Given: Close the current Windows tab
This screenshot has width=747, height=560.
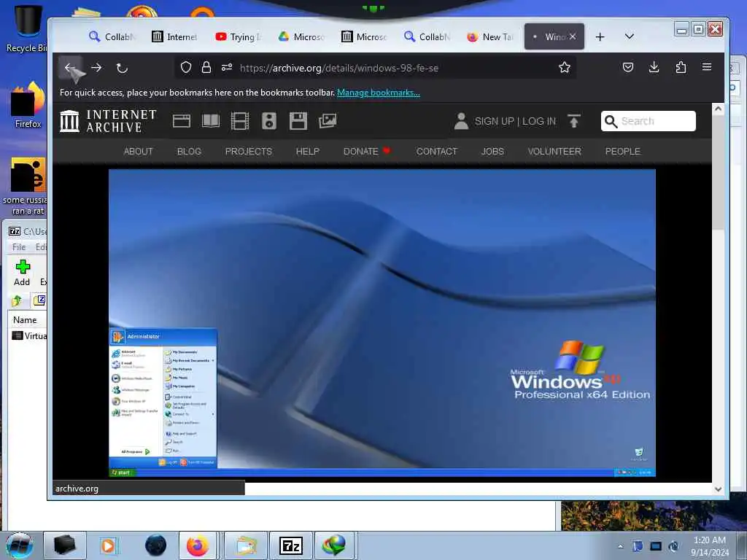Looking at the screenshot, I should (573, 36).
